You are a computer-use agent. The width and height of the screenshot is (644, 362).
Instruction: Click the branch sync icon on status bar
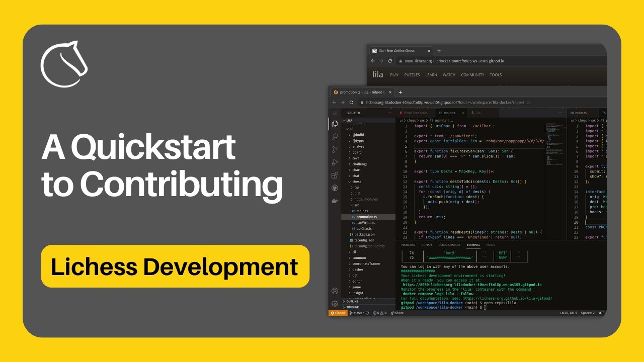367,313
